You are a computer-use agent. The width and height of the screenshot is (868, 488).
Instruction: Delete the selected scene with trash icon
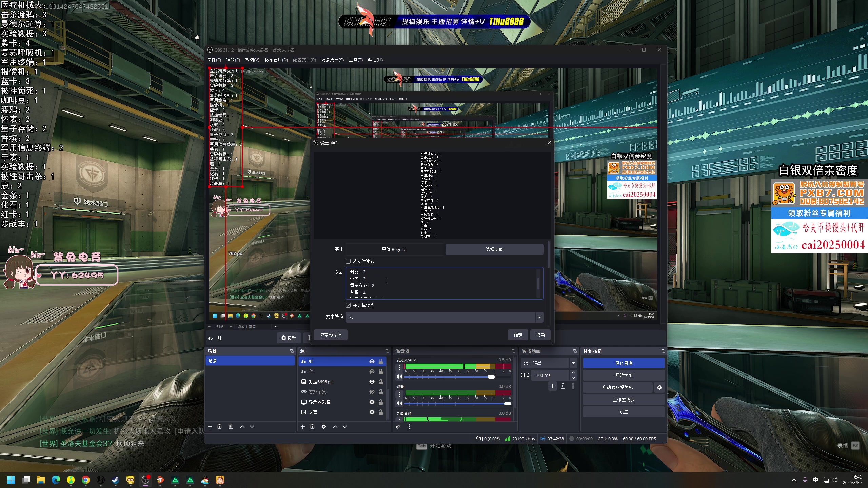click(219, 427)
